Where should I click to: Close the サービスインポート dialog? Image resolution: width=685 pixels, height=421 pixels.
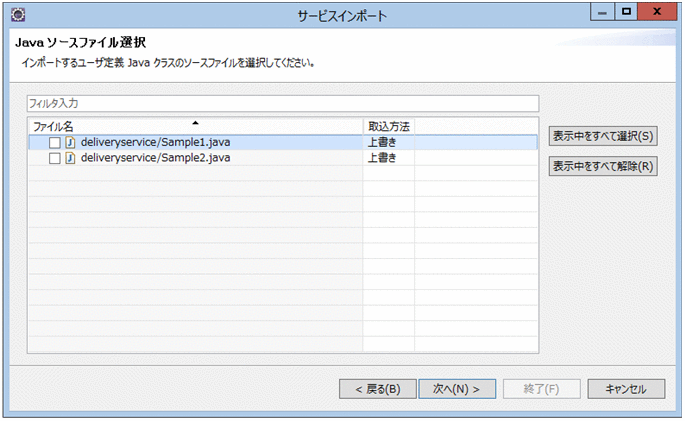657,12
